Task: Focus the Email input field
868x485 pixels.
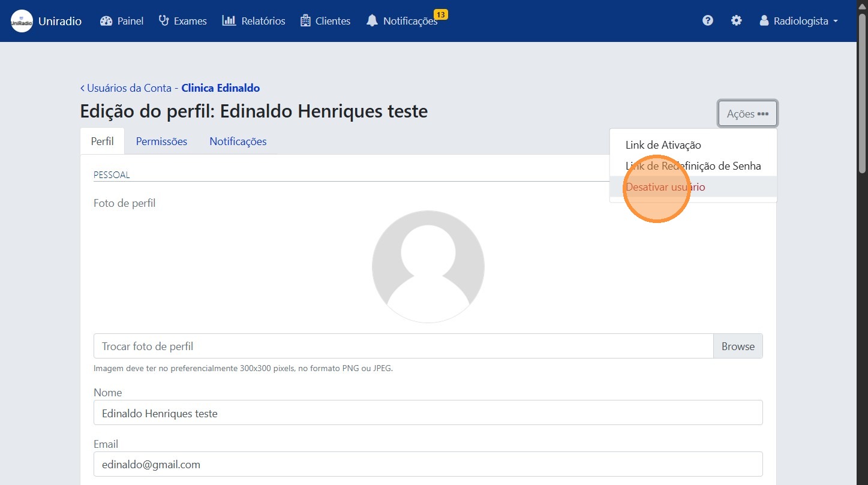Action: click(x=428, y=464)
